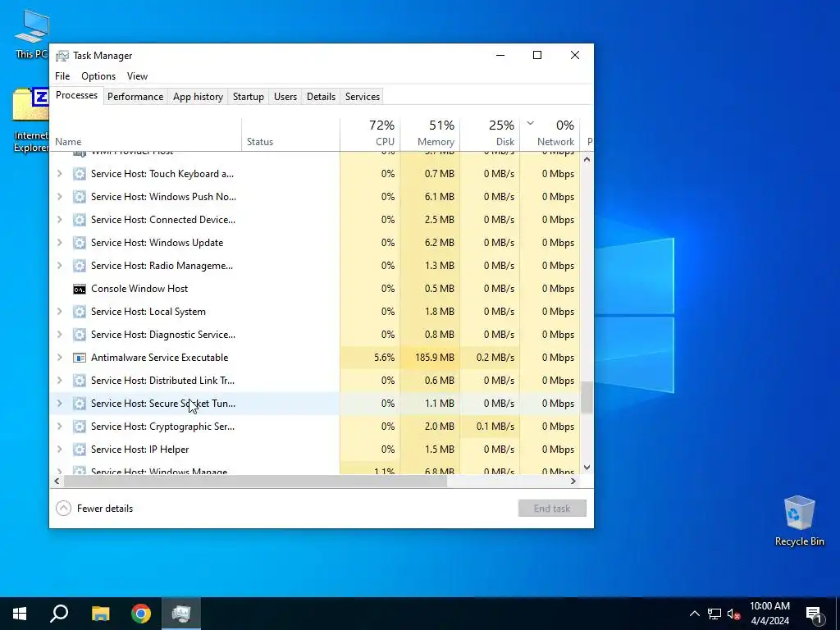Switch to the Users tab
This screenshot has height=630, width=840.
click(285, 97)
